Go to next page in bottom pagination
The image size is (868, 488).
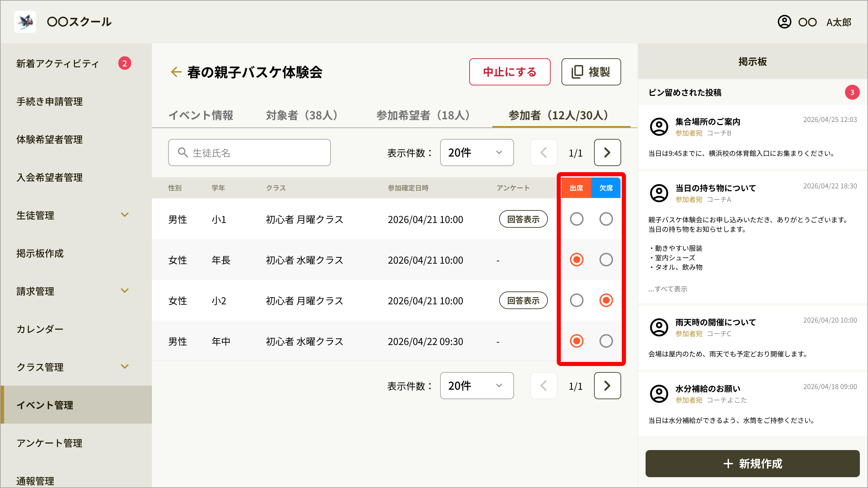click(607, 386)
